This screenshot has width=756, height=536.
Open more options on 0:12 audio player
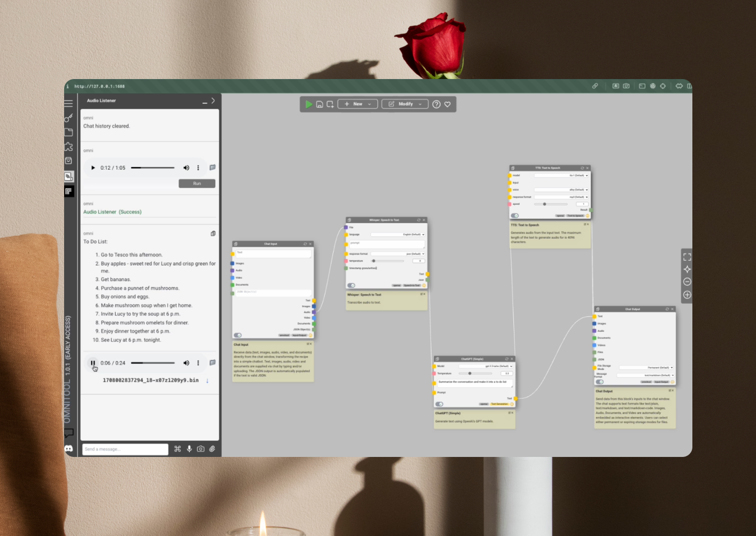pos(198,168)
